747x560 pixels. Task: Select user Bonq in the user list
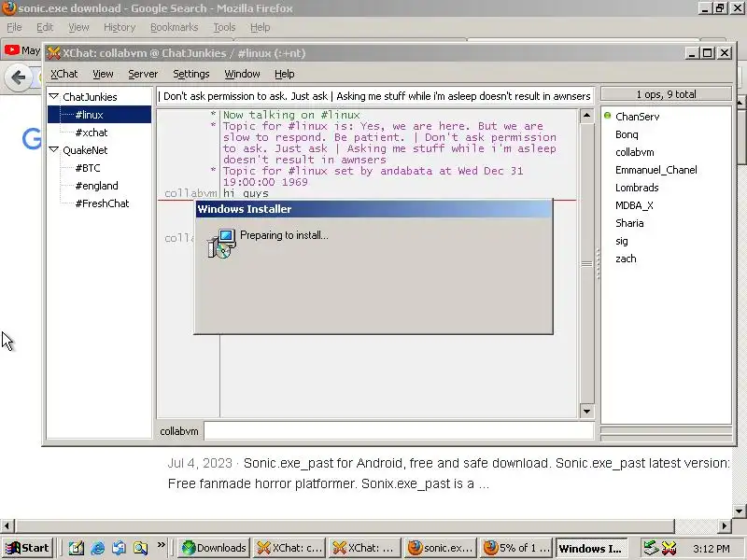point(627,134)
